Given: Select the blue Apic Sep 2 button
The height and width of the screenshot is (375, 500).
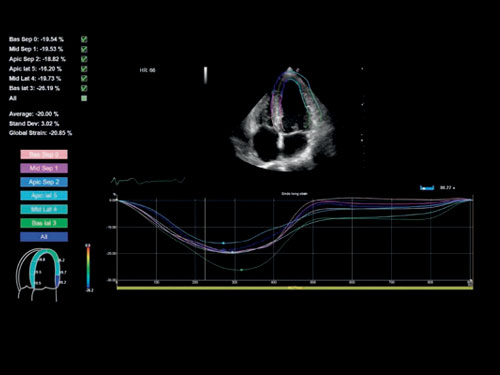Looking at the screenshot, I should (44, 182).
